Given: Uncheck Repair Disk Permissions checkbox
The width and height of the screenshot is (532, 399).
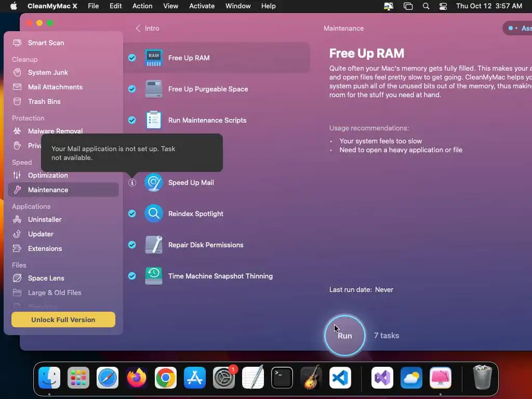Looking at the screenshot, I should [132, 245].
